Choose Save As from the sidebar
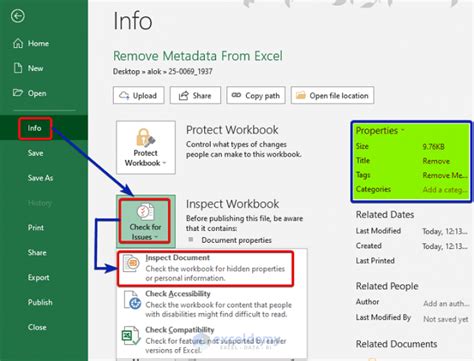 (x=40, y=178)
